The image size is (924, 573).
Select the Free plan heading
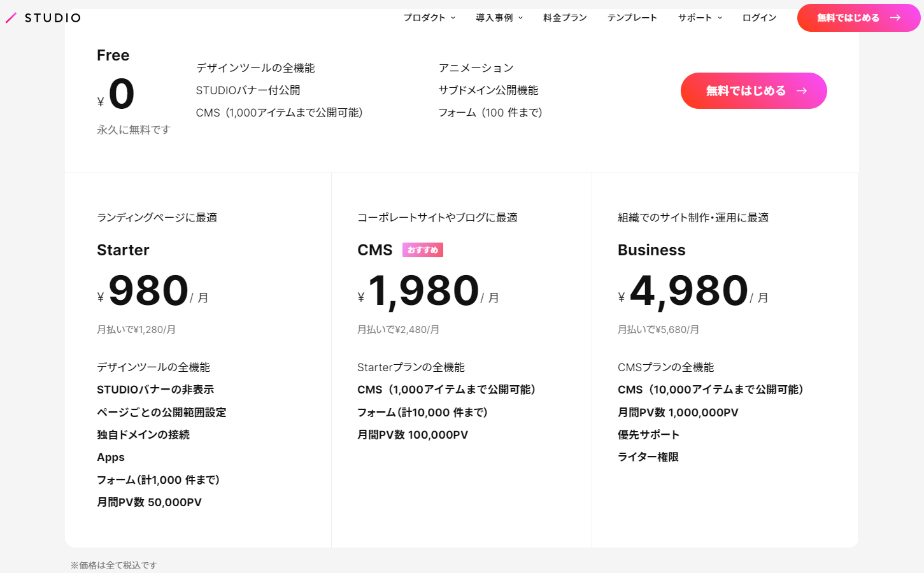pos(113,55)
